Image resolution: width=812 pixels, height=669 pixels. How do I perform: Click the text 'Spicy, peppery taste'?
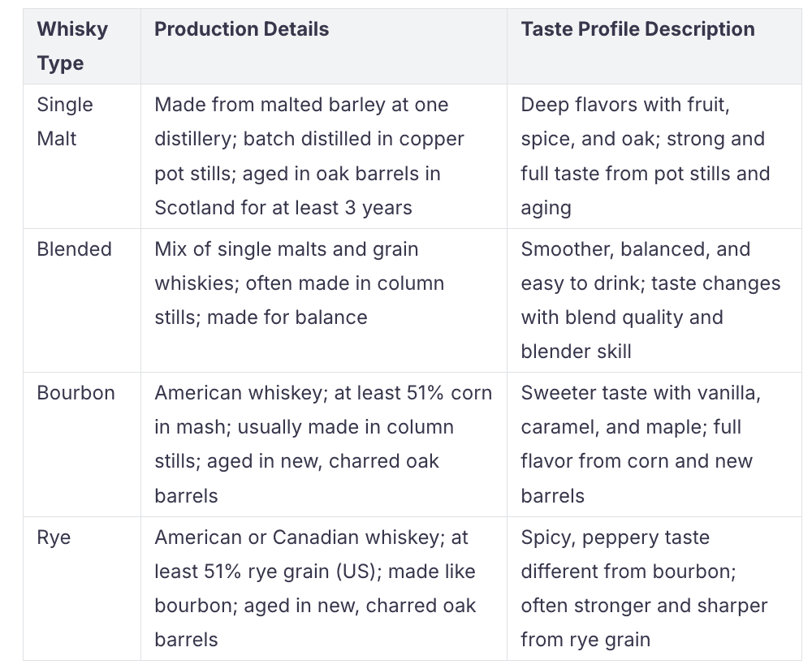tap(615, 538)
